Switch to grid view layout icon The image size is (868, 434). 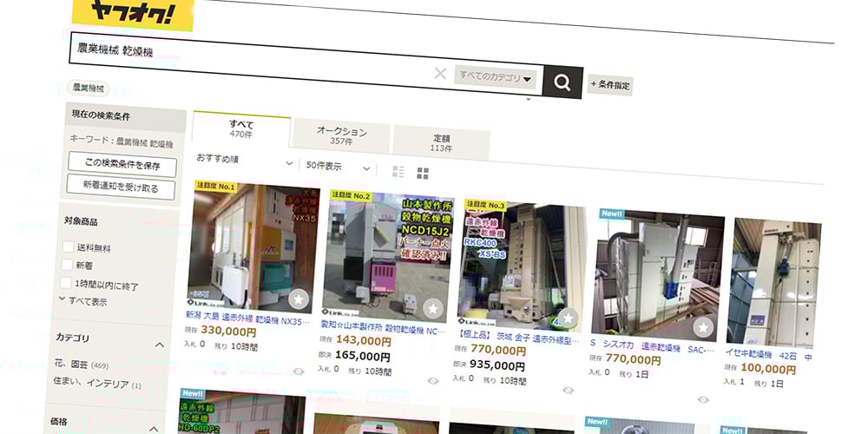pyautogui.click(x=423, y=174)
